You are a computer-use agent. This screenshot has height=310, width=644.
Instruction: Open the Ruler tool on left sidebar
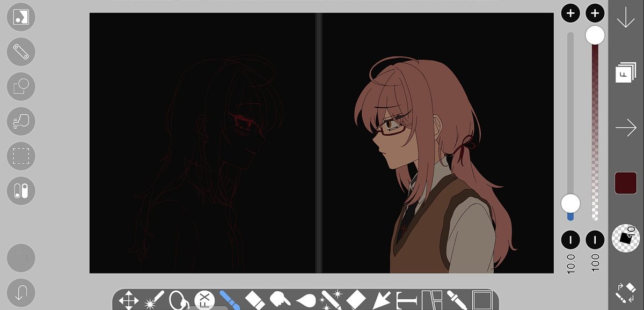point(21,52)
